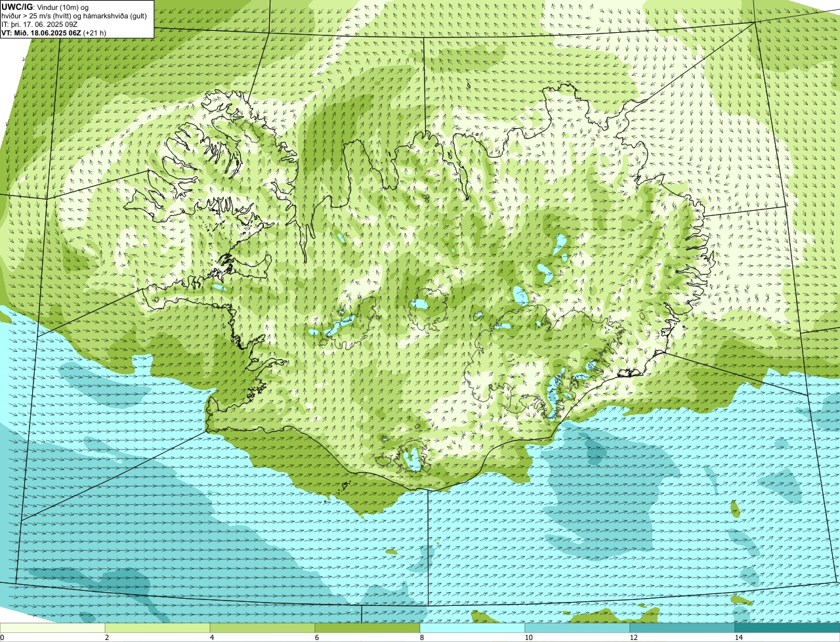Click the 8–10 m/s pale cyan legend swatch

pyautogui.click(x=472, y=628)
